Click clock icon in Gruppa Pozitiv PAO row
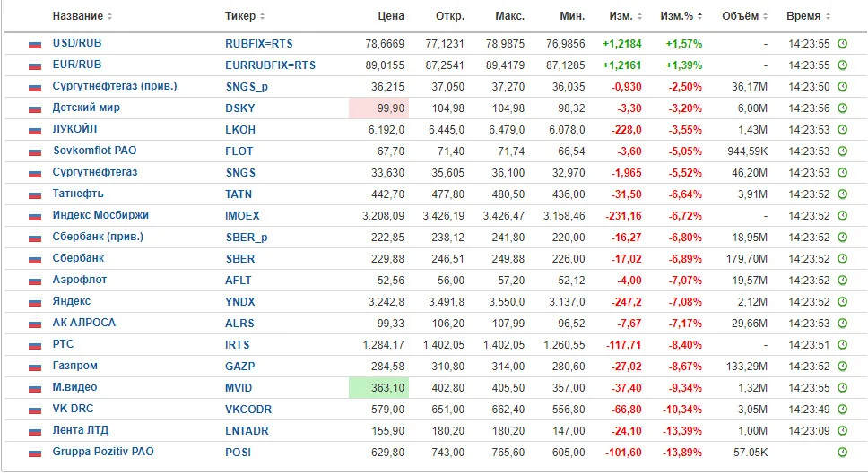The width and height of the screenshot is (868, 475). pyautogui.click(x=842, y=453)
